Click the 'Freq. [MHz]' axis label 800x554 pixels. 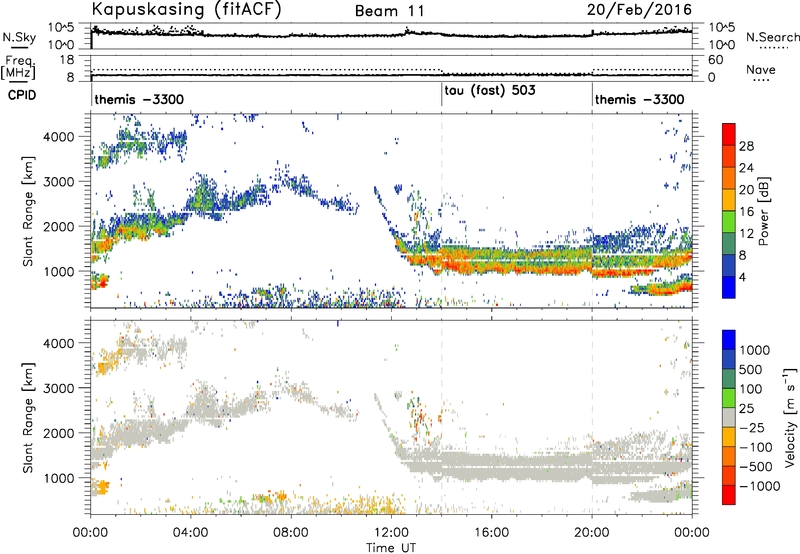coord(18,68)
